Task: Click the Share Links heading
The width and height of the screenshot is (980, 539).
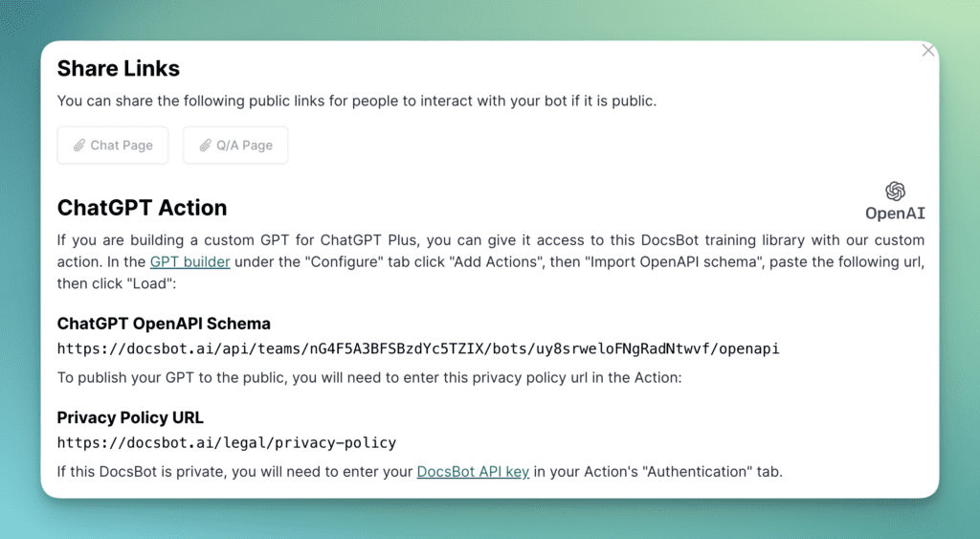Action: [118, 69]
